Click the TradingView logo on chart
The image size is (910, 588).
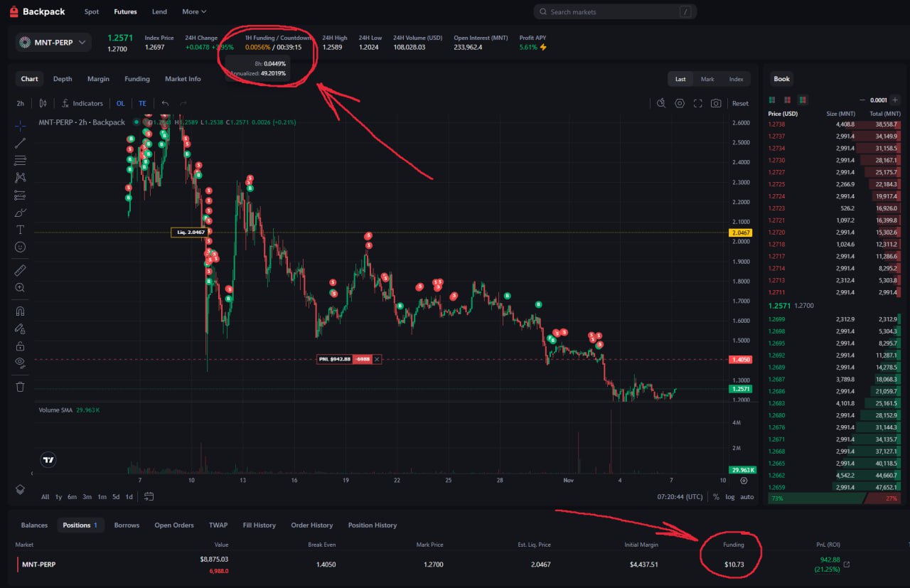48,459
